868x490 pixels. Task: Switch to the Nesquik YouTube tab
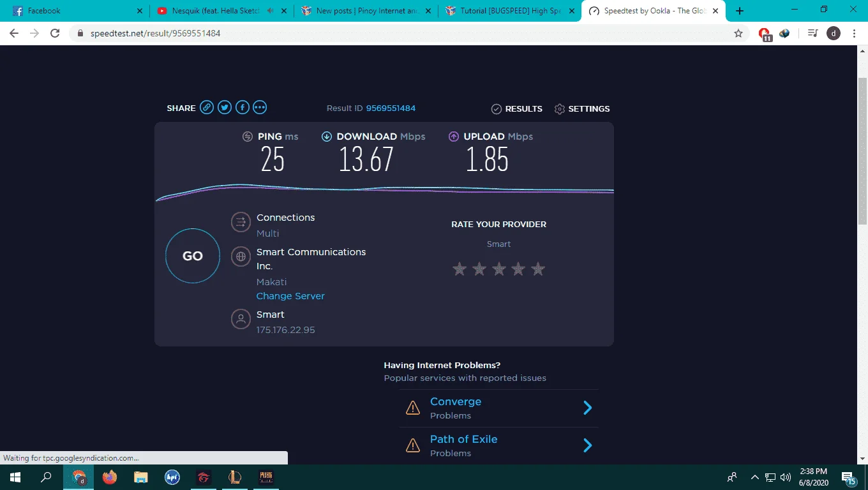(x=222, y=11)
